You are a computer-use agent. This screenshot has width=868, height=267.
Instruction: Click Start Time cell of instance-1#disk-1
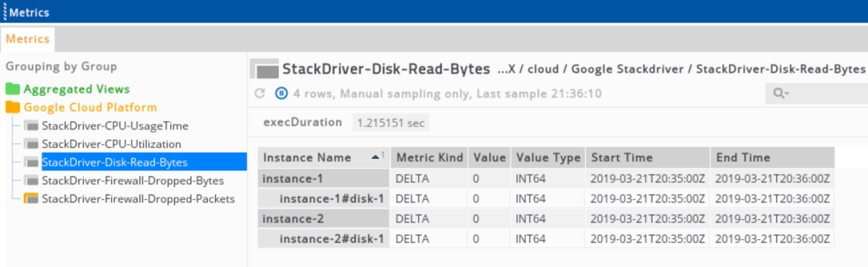[648, 199]
